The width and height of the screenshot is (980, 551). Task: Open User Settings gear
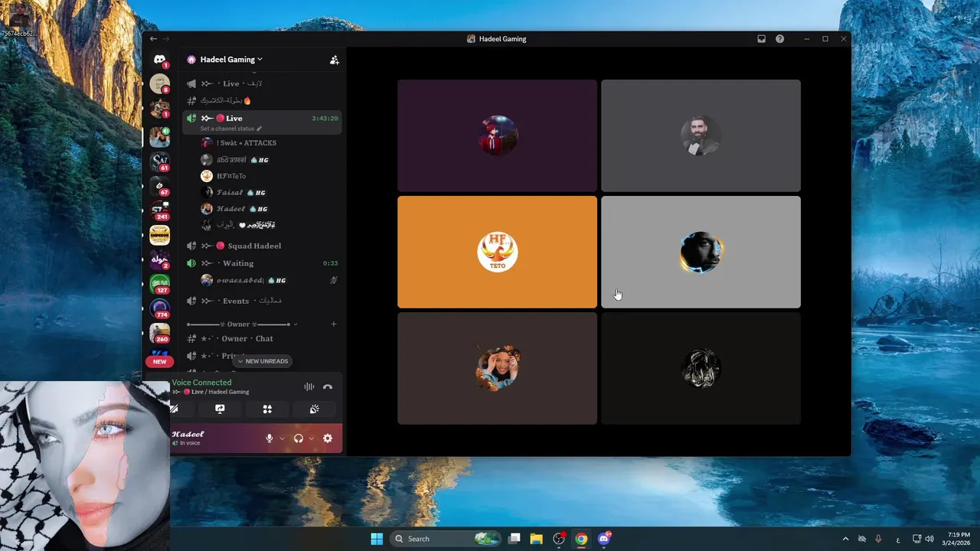(x=328, y=439)
